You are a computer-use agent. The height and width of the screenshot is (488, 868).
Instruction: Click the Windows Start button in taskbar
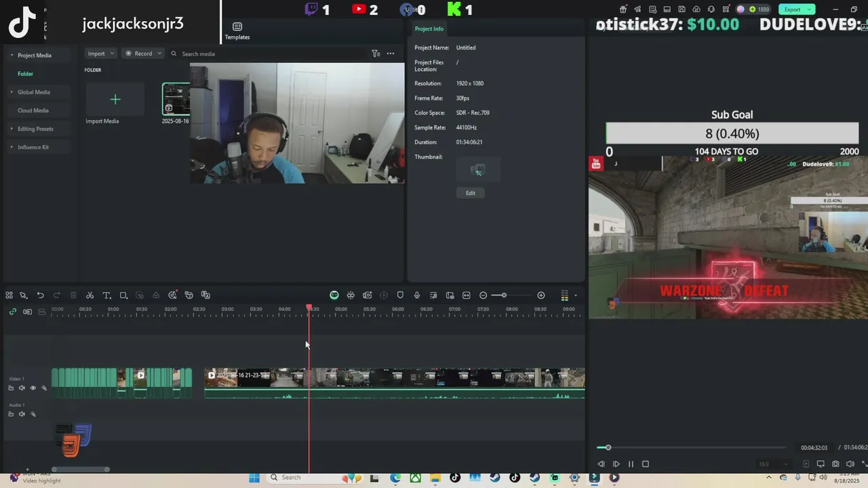pyautogui.click(x=254, y=478)
